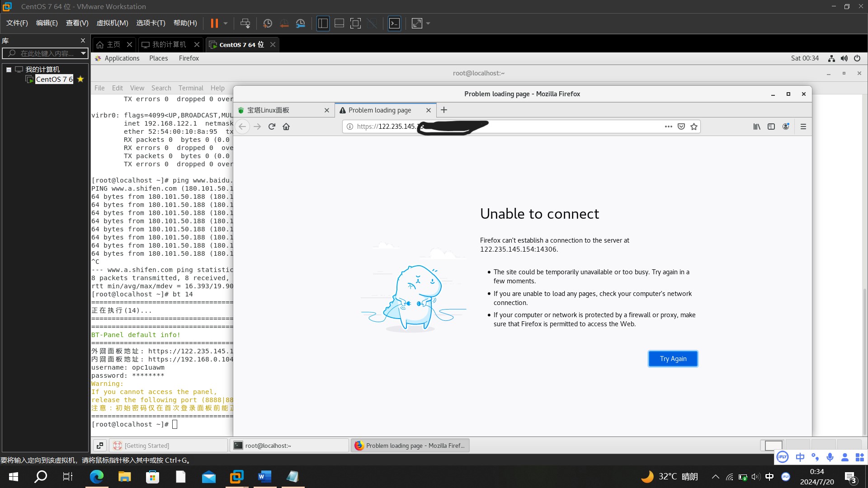The image size is (868, 488).
Task: Click the Firefox forward arrow button
Action: pos(257,127)
